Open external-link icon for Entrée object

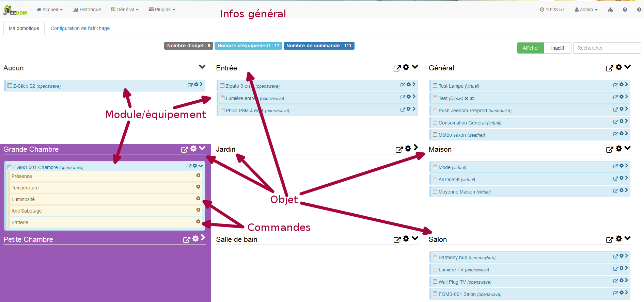tap(397, 68)
